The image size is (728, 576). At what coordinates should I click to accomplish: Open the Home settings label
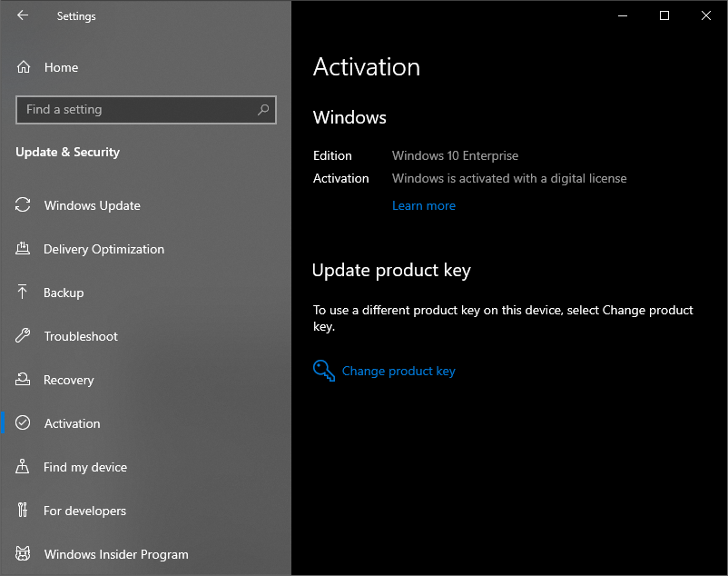62,67
